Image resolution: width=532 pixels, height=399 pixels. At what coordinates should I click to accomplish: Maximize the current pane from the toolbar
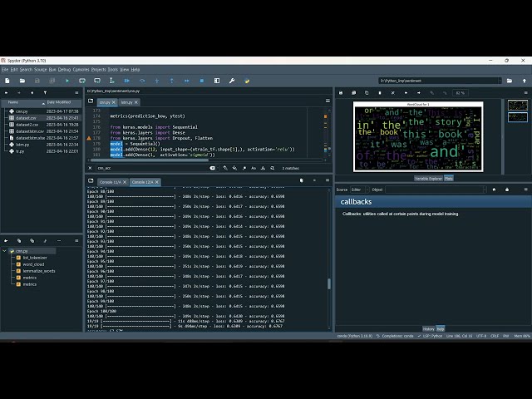point(217,81)
